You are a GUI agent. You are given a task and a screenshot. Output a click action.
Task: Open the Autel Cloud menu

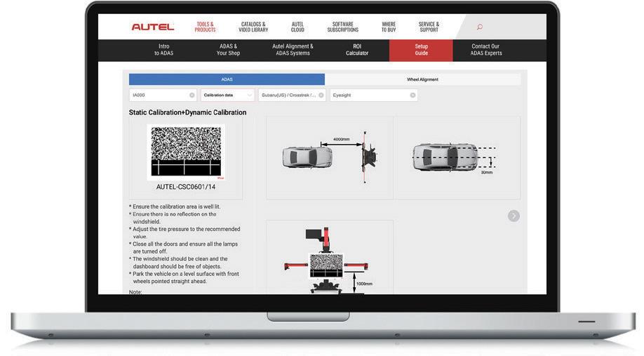pos(297,27)
